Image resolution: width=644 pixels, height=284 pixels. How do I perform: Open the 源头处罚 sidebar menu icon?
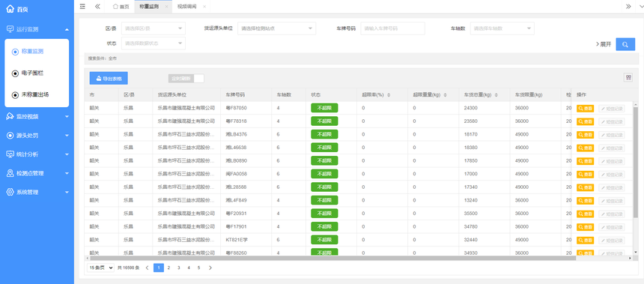[10, 135]
